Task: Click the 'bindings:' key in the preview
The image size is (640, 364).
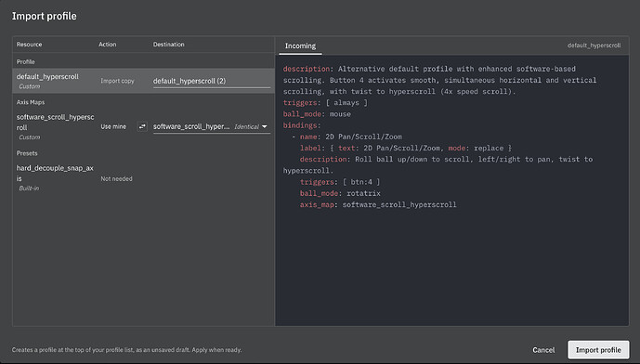Action: (x=302, y=125)
